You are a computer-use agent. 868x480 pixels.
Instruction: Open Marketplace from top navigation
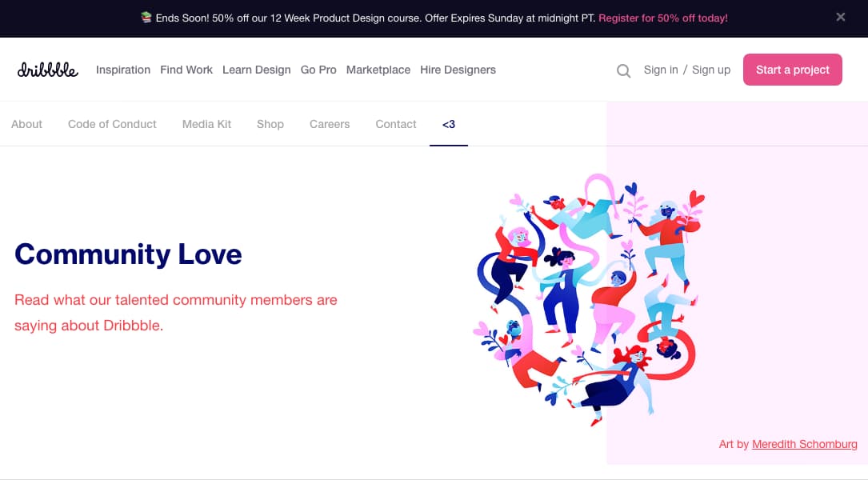pyautogui.click(x=378, y=70)
